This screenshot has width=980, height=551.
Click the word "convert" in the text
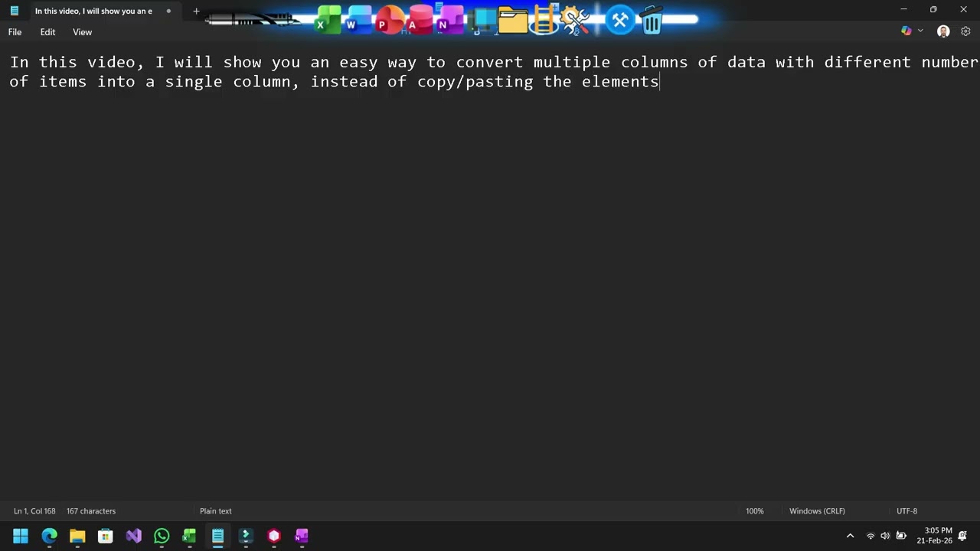[489, 62]
